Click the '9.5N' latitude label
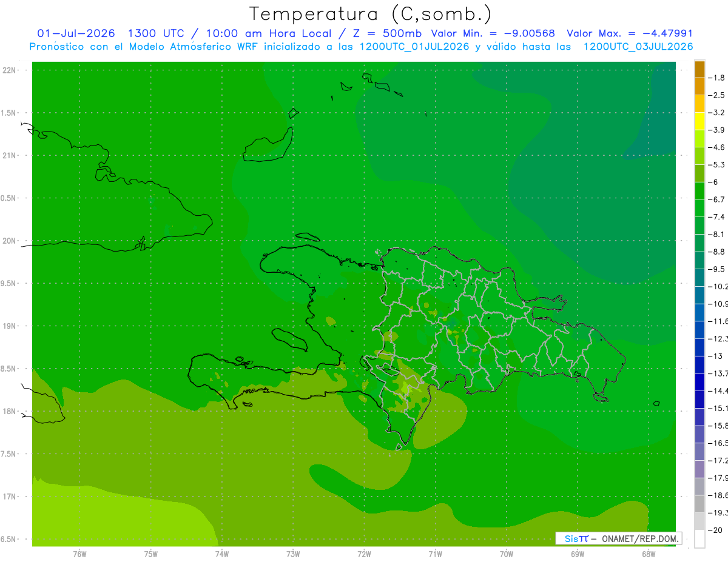728x562 pixels. 9,283
